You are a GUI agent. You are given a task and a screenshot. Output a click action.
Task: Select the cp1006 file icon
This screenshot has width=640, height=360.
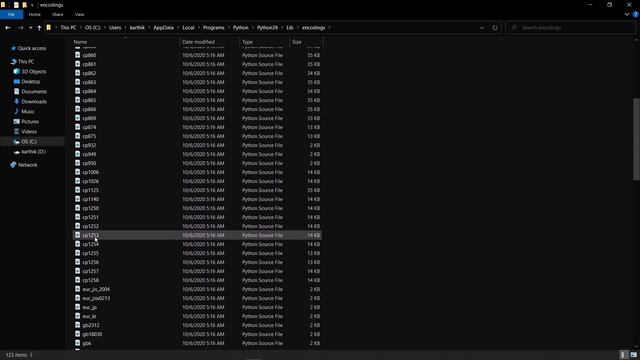click(78, 172)
